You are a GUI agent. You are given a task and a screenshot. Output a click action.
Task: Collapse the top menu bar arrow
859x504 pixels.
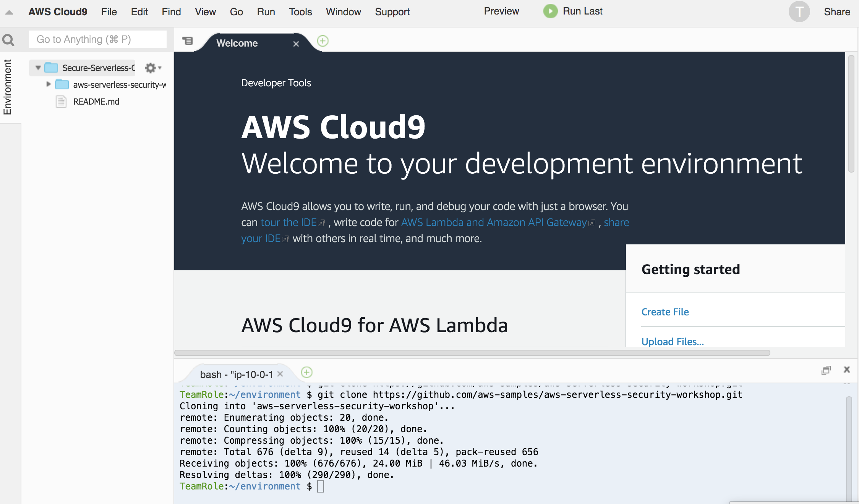click(9, 13)
